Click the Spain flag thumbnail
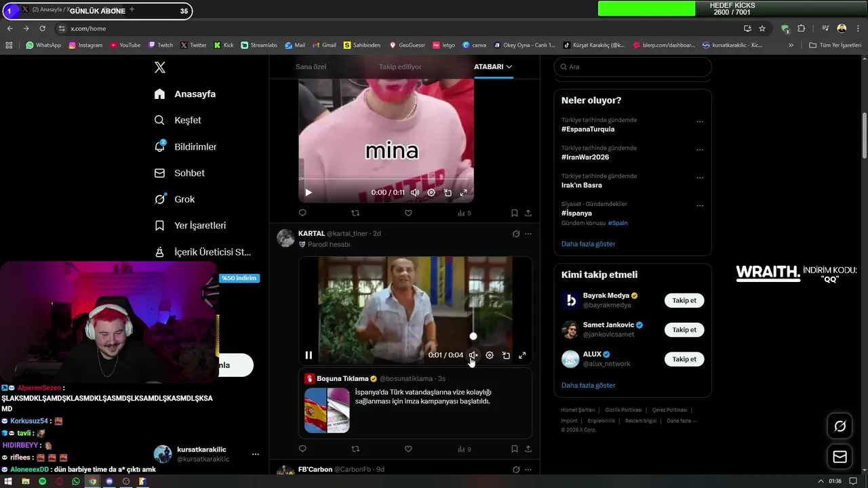The image size is (868, 488). click(x=327, y=410)
